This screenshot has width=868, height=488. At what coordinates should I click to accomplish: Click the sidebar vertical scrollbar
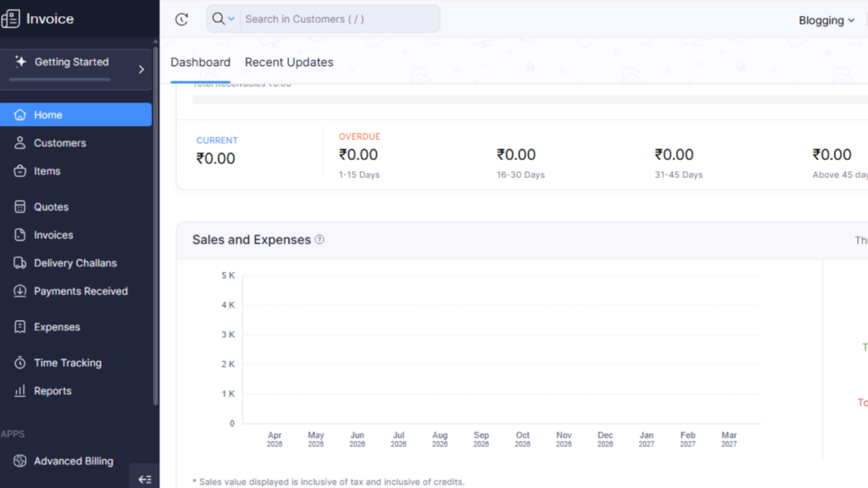(x=156, y=225)
